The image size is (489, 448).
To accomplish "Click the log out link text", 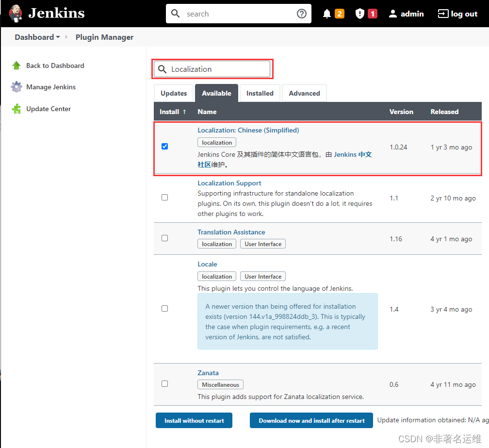I will click(x=464, y=14).
